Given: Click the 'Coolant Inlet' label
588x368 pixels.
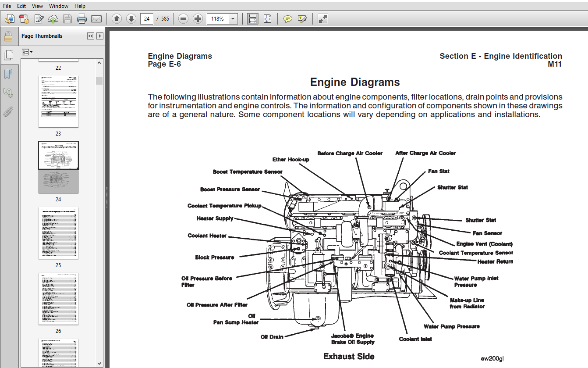Looking at the screenshot, I should (x=415, y=339).
